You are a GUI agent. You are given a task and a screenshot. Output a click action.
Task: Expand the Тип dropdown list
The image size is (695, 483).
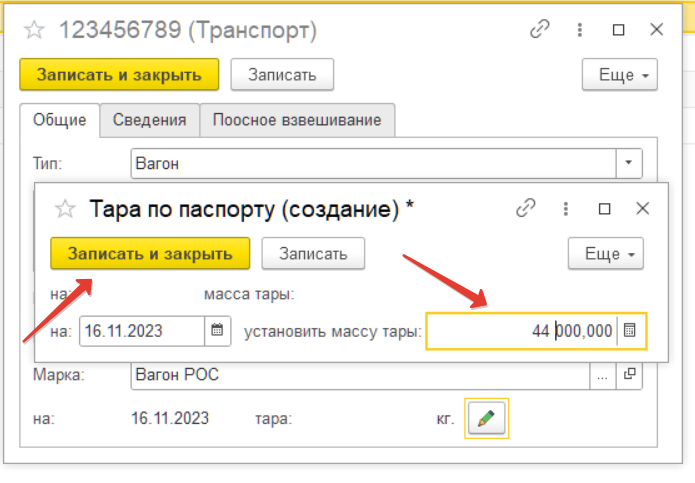click(628, 162)
